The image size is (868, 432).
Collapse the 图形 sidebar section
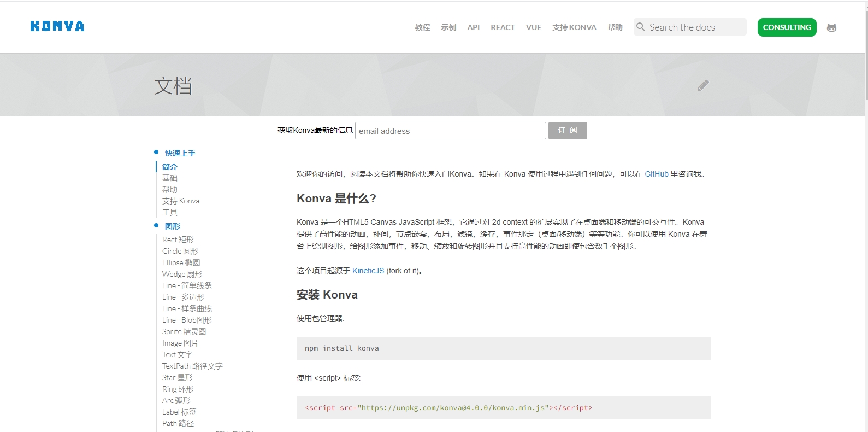pos(173,226)
